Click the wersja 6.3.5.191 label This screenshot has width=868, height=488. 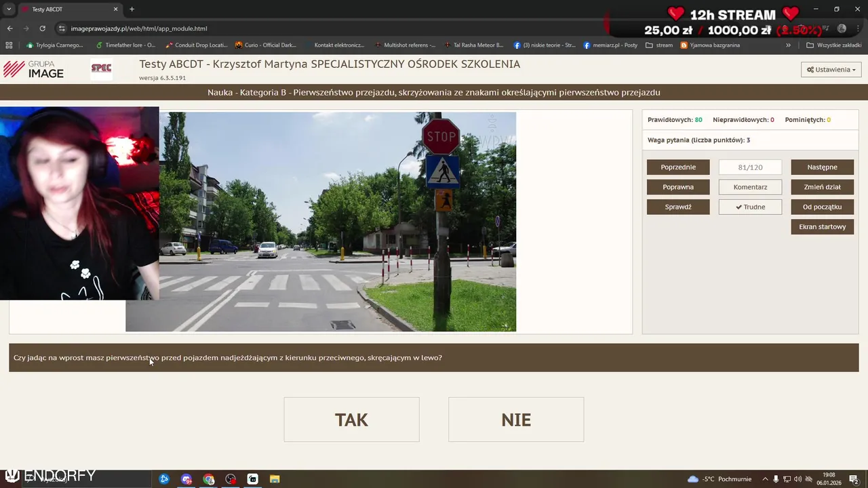(x=162, y=78)
